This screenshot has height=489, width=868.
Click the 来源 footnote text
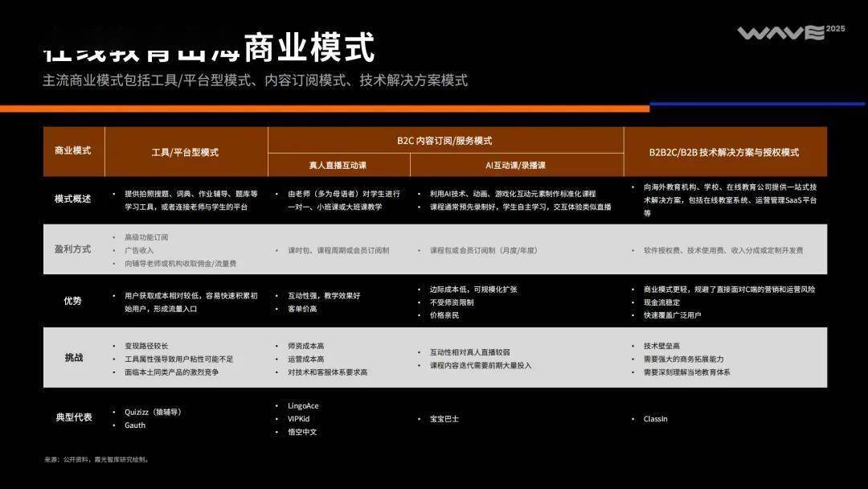(97, 459)
